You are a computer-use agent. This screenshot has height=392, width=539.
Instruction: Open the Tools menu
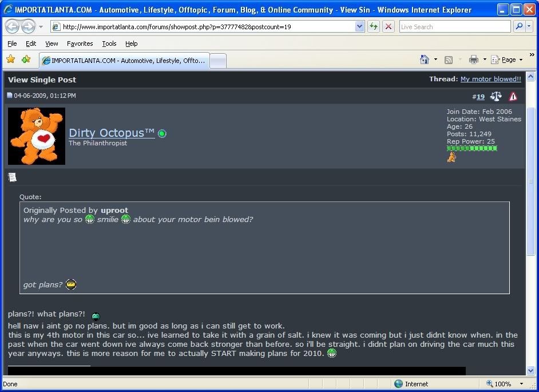[x=109, y=43]
